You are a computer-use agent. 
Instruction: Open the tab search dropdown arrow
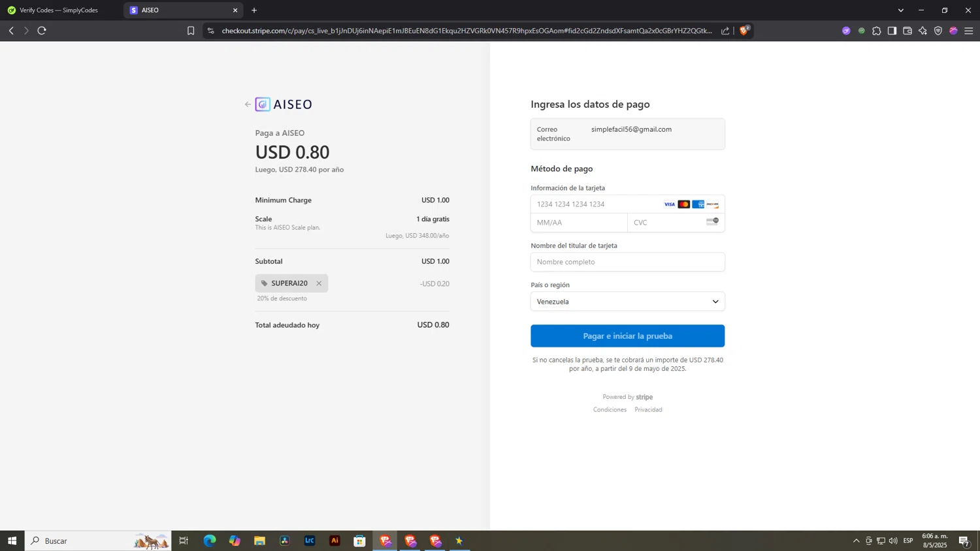coord(900,10)
